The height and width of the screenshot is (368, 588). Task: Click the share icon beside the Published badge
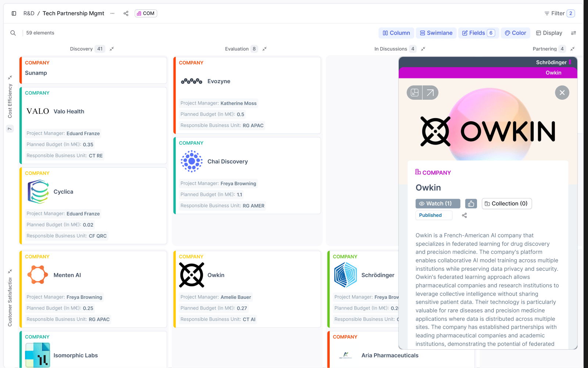[465, 215]
